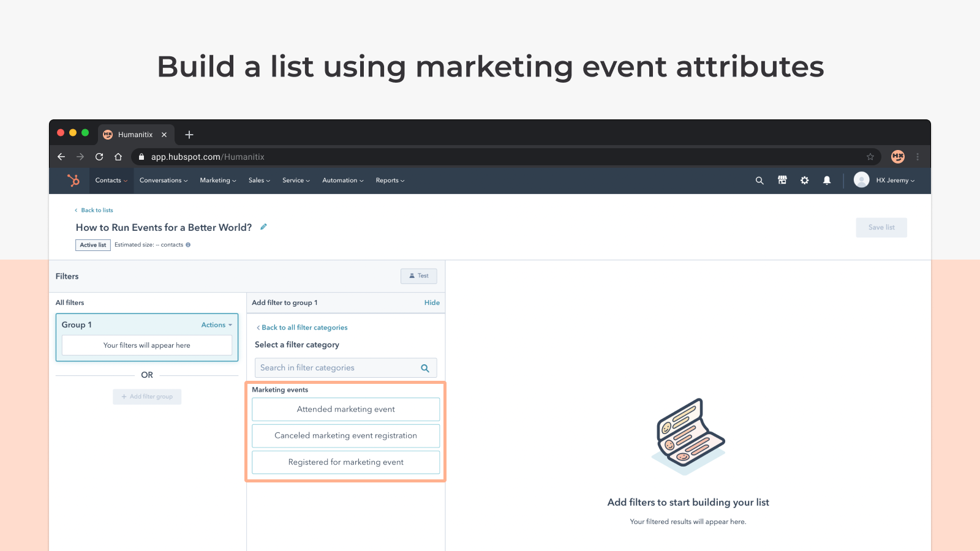
Task: Open the Notifications bell icon
Action: pos(827,180)
